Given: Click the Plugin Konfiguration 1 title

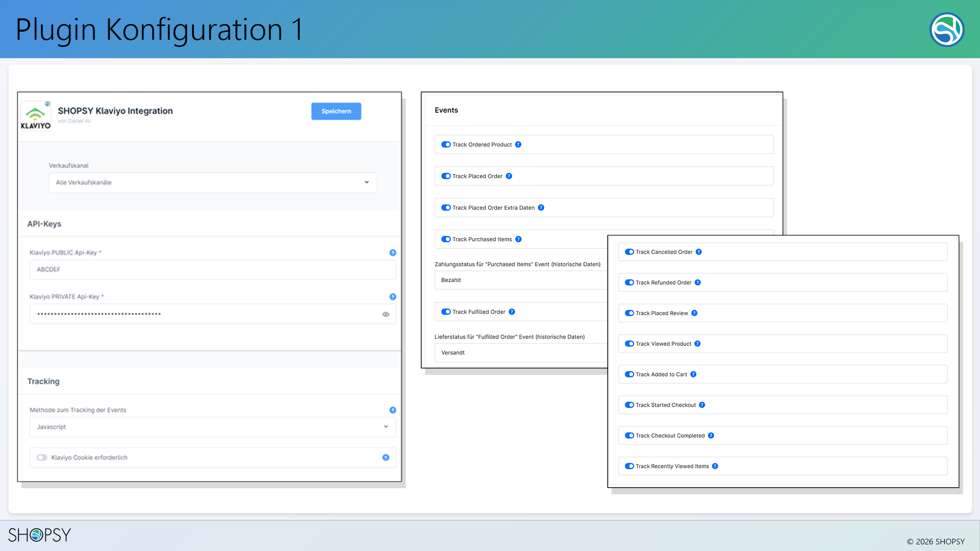Looking at the screenshot, I should (x=160, y=30).
